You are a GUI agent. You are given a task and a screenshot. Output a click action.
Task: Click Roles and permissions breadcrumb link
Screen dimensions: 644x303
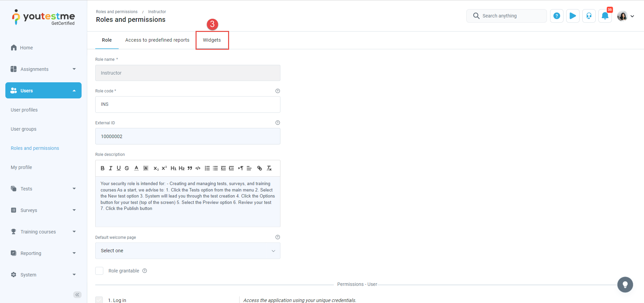coord(117,12)
